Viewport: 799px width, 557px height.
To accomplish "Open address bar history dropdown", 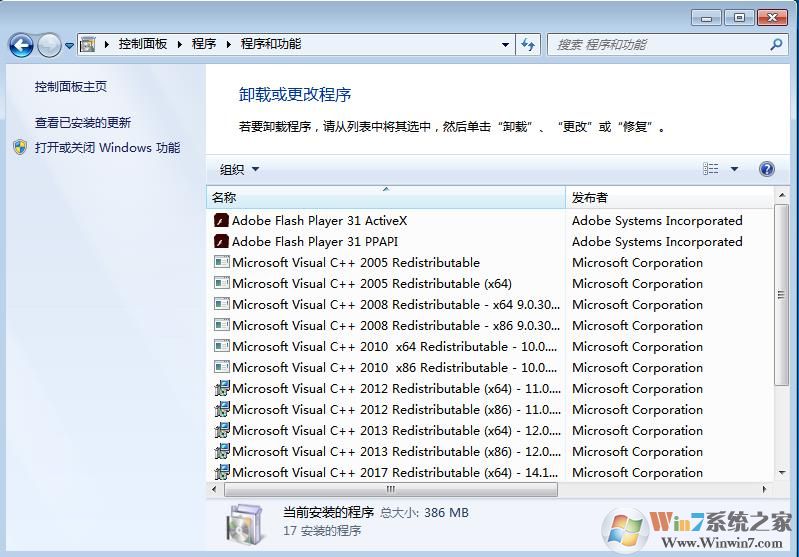I will [x=505, y=45].
